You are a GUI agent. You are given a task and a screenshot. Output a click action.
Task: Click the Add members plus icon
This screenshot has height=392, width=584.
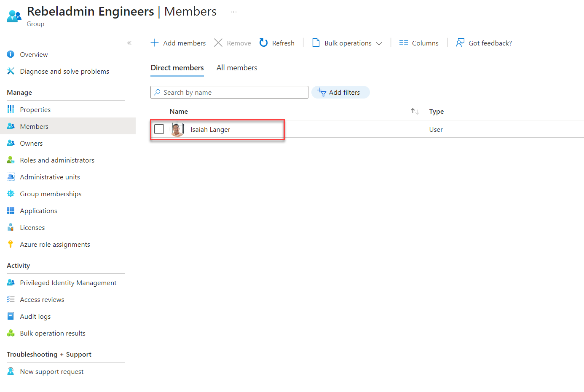[x=155, y=43]
